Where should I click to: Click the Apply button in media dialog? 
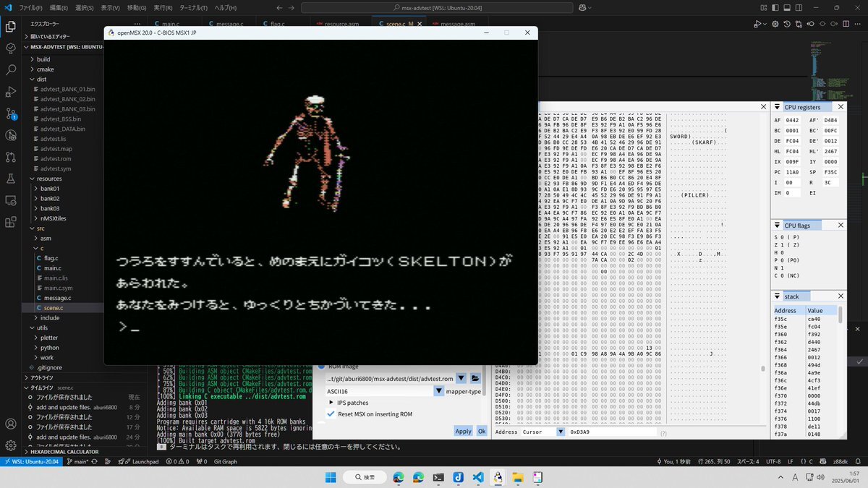tap(463, 431)
